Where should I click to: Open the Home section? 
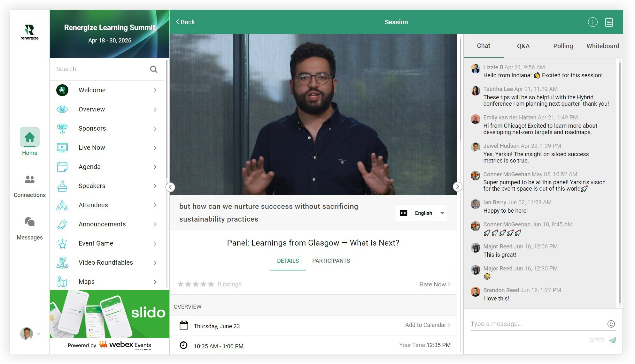click(30, 141)
